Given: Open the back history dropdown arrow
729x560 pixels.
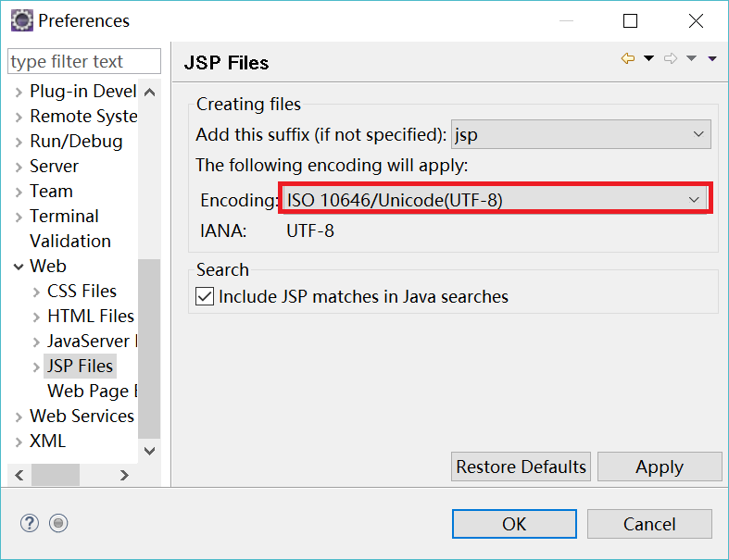Looking at the screenshot, I should (648, 59).
